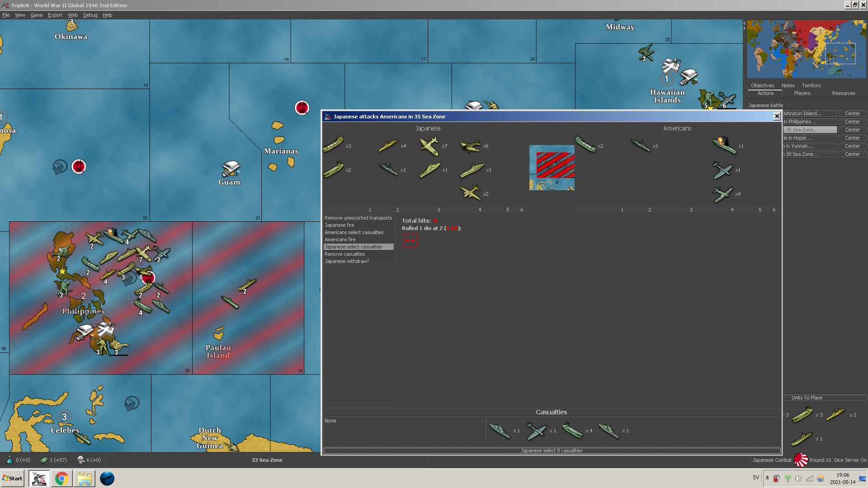Screen dimensions: 868x488
Task: Open the Export menu
Action: [x=55, y=15]
